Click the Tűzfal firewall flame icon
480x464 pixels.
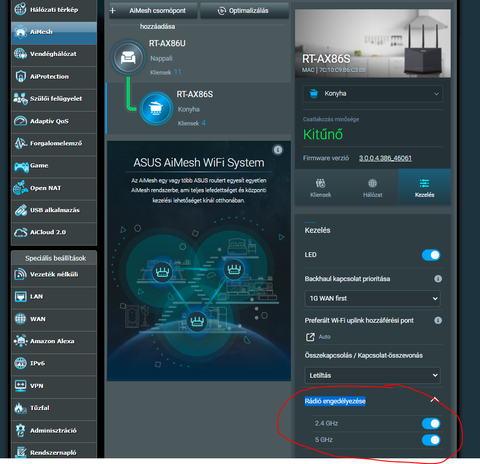point(20,408)
